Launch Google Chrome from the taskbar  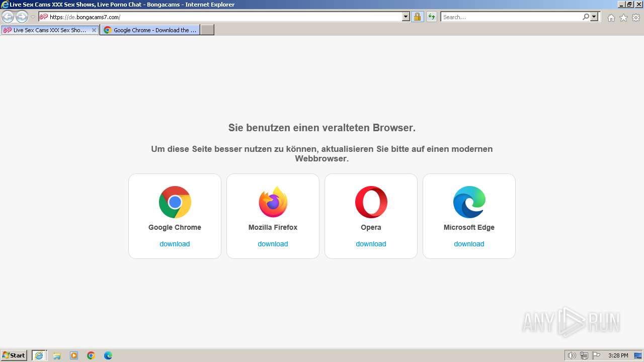(x=91, y=355)
